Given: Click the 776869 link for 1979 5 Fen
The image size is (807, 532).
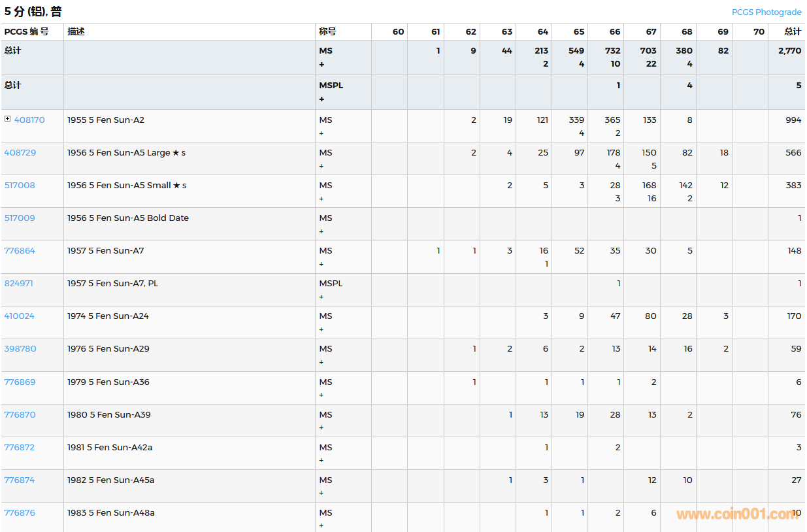Looking at the screenshot, I should [20, 382].
